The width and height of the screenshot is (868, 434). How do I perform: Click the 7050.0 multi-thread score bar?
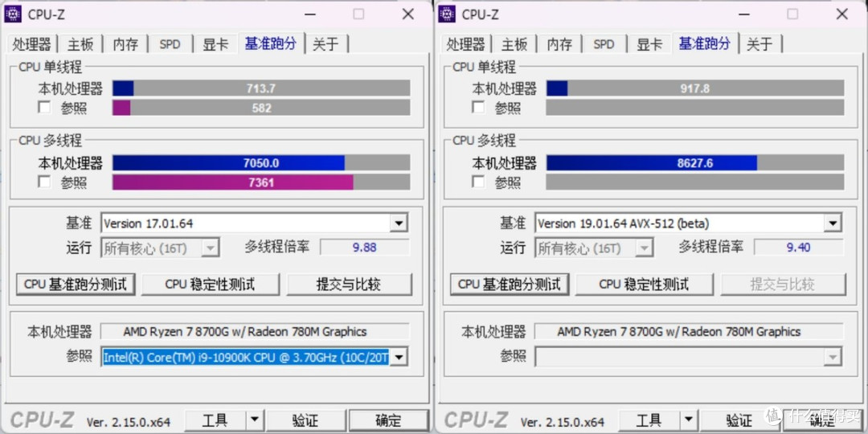click(261, 162)
